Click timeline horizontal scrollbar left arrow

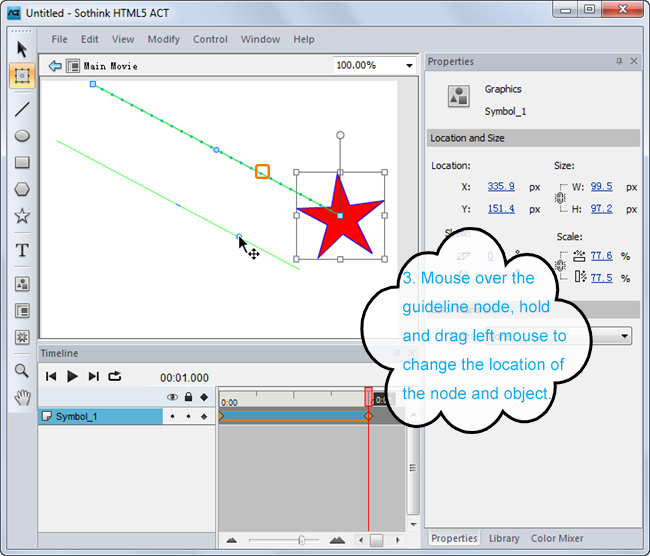tap(361, 540)
